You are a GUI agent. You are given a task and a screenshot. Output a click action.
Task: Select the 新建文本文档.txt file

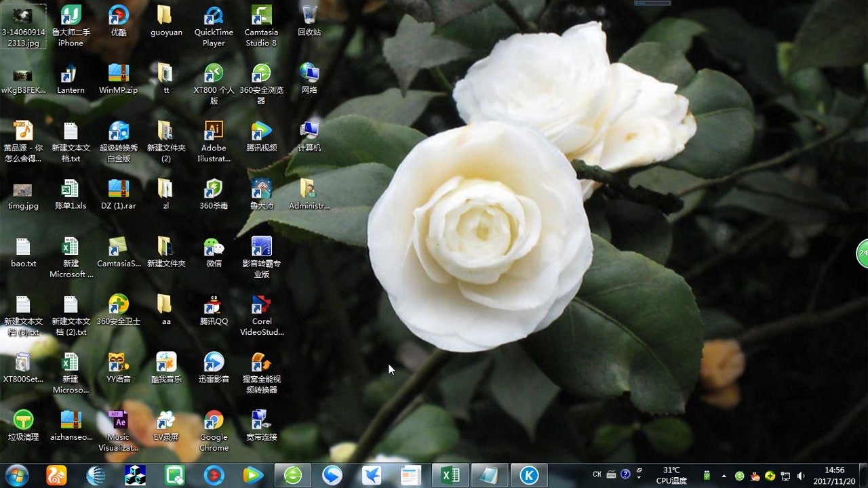coord(71,142)
